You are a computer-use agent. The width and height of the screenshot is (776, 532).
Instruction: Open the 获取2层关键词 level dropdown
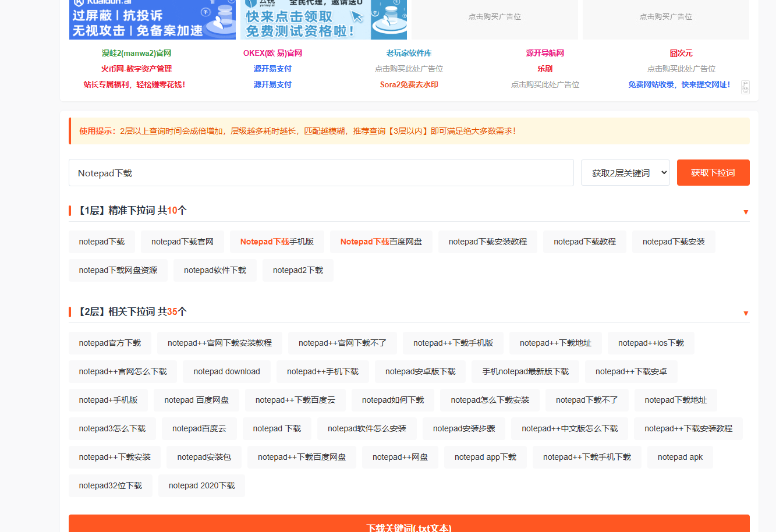point(625,173)
